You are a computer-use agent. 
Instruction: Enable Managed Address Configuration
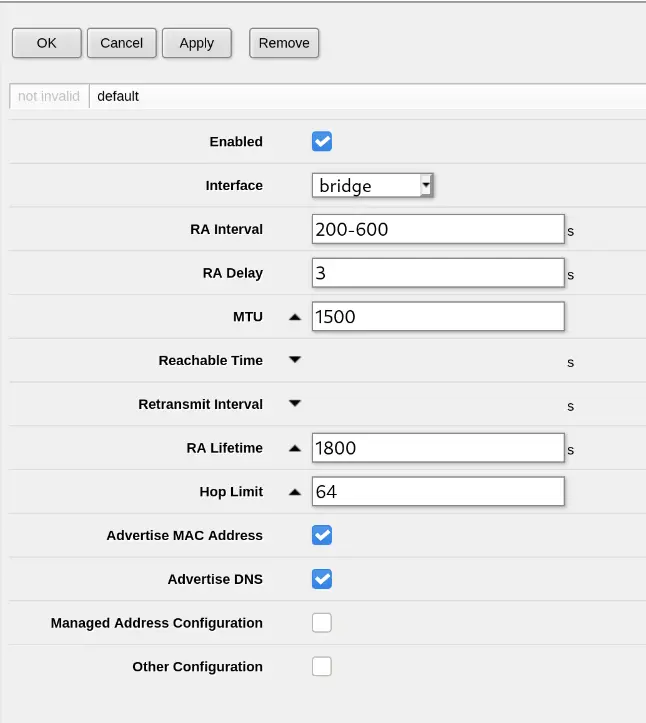pos(322,622)
